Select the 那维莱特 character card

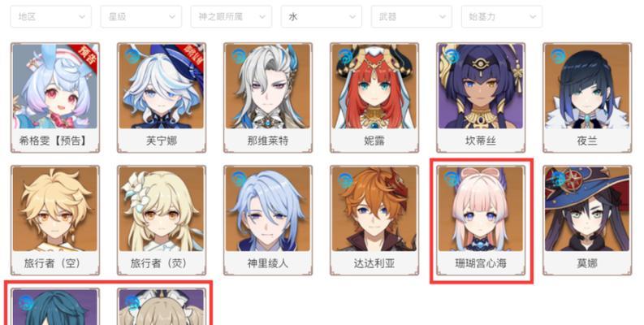(x=268, y=97)
